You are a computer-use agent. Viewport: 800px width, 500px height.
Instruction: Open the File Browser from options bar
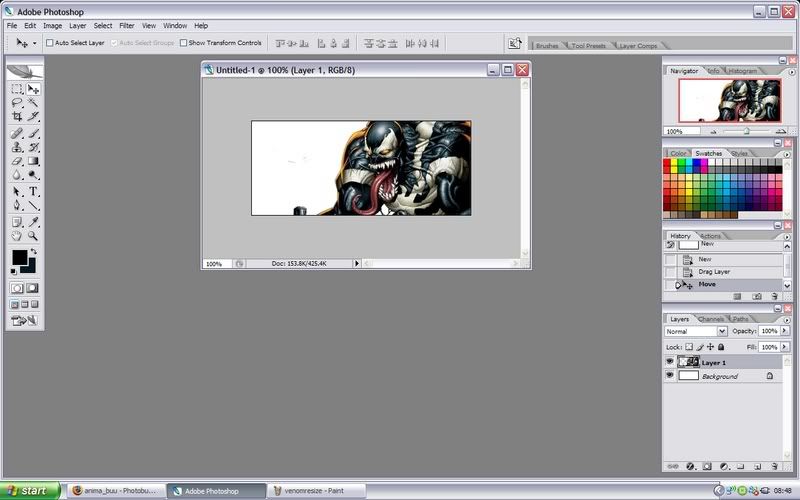click(x=514, y=44)
